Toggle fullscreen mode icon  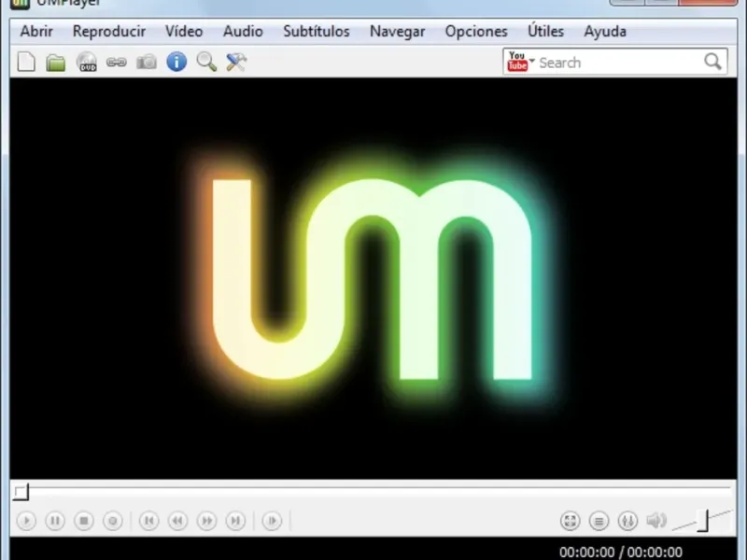[571, 521]
